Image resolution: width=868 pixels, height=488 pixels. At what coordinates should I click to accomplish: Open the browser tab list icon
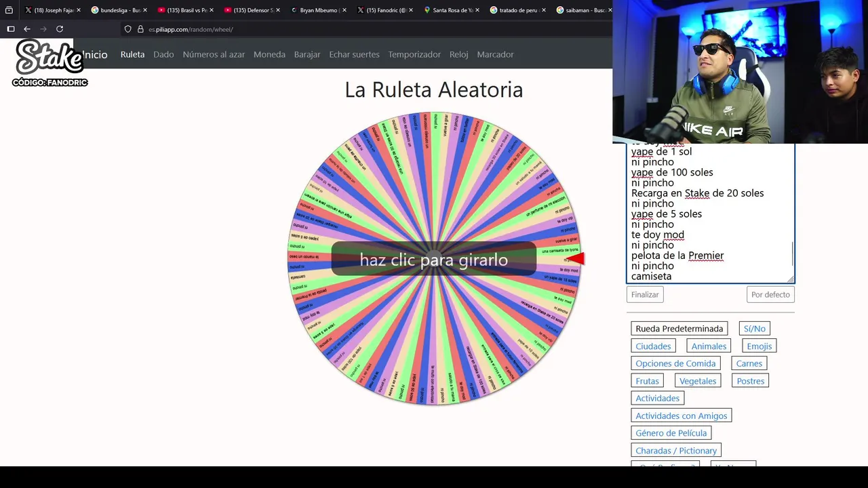coord(9,10)
